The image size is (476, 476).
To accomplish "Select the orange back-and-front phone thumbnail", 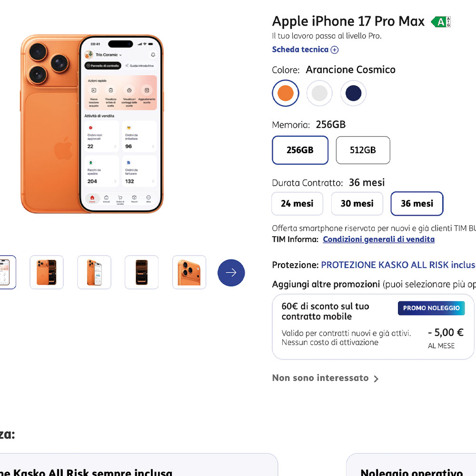I will pos(47,272).
